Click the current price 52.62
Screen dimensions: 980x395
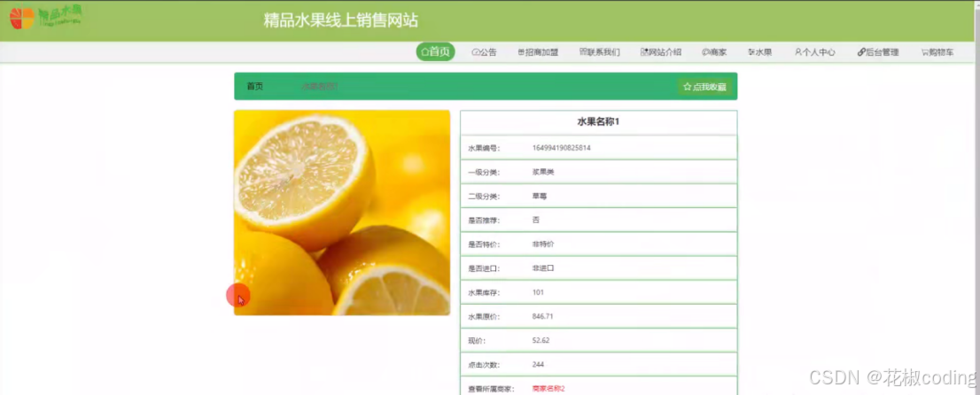[x=541, y=341]
